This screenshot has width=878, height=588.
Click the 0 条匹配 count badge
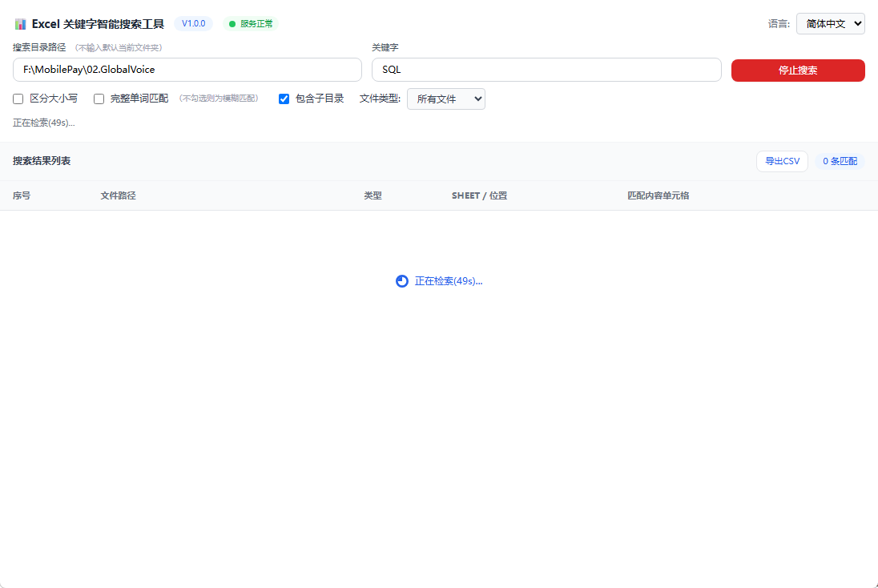coord(840,161)
